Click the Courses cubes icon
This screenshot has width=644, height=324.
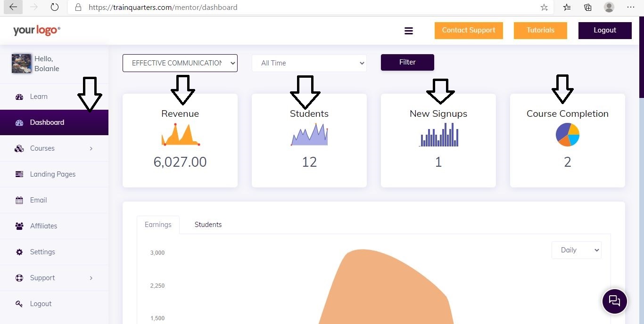pos(19,148)
